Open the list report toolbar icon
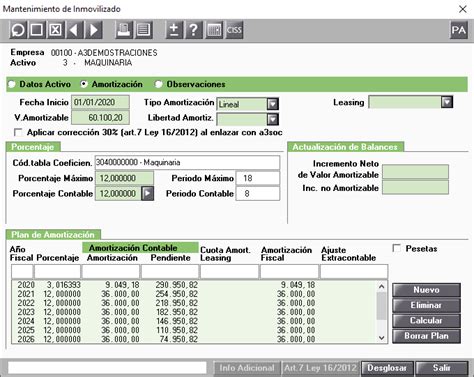Viewport: 474px width, 377px height. click(x=143, y=30)
